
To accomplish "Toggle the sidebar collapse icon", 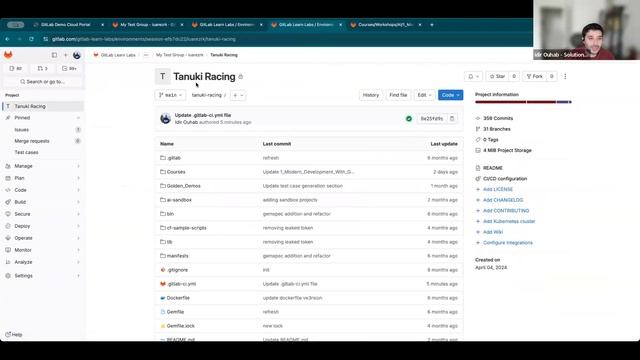I will (54, 55).
